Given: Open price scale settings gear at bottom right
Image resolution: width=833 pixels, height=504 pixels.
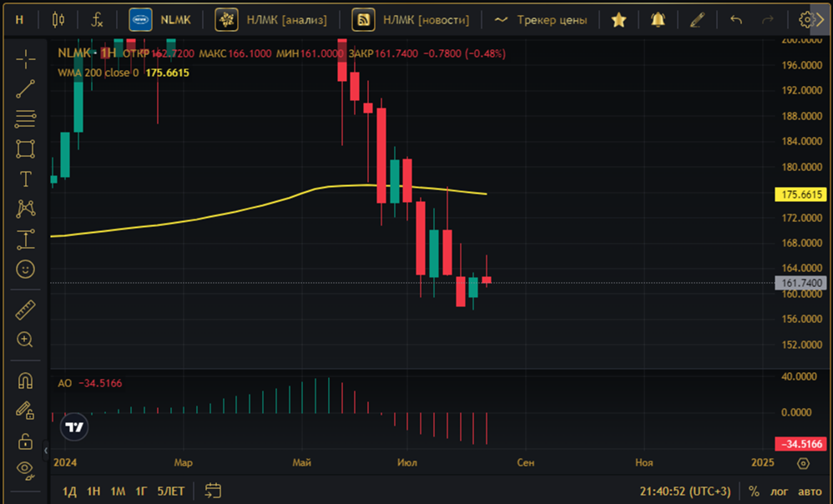Looking at the screenshot, I should tap(803, 463).
